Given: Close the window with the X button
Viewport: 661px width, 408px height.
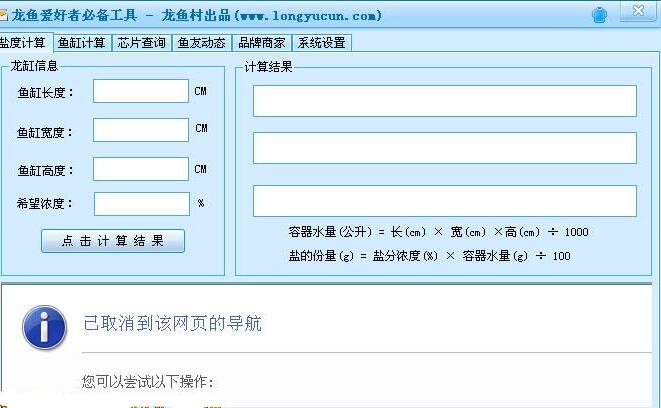Looking at the screenshot, I should pyautogui.click(x=636, y=13).
